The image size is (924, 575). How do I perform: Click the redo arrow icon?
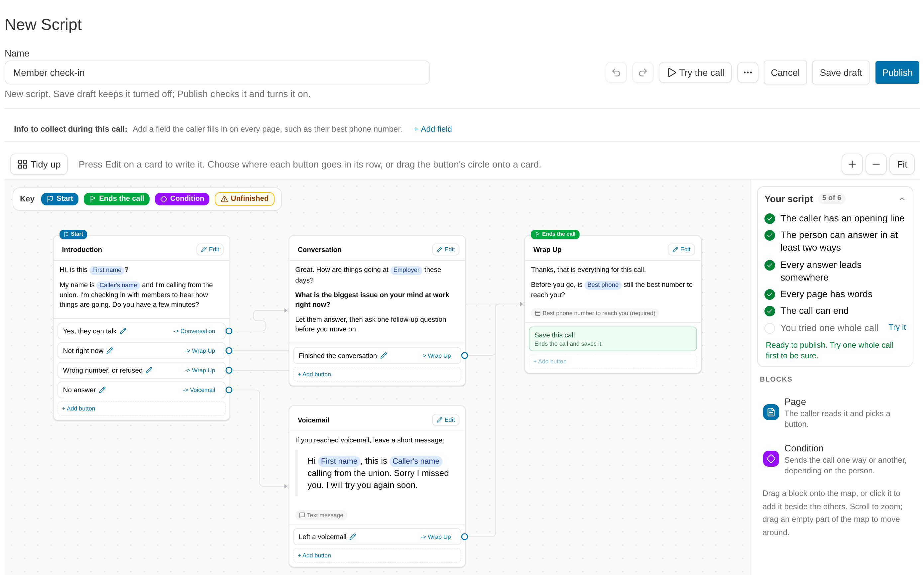click(x=642, y=72)
